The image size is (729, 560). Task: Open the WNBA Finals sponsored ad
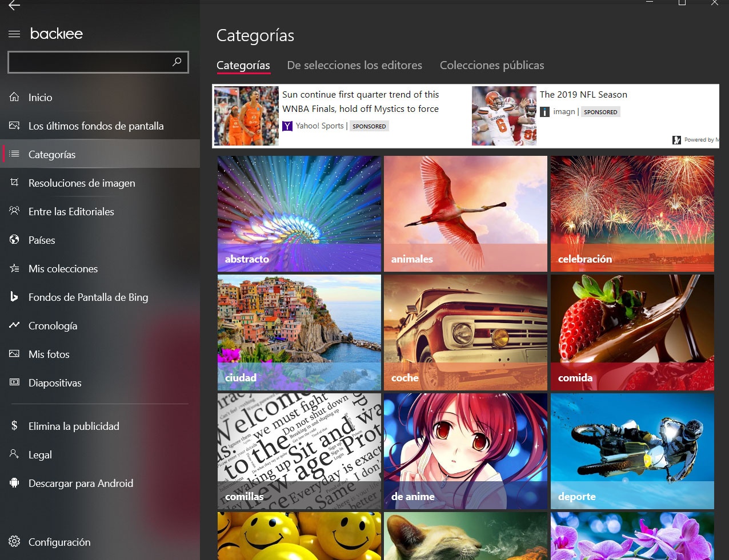pyautogui.click(x=361, y=102)
